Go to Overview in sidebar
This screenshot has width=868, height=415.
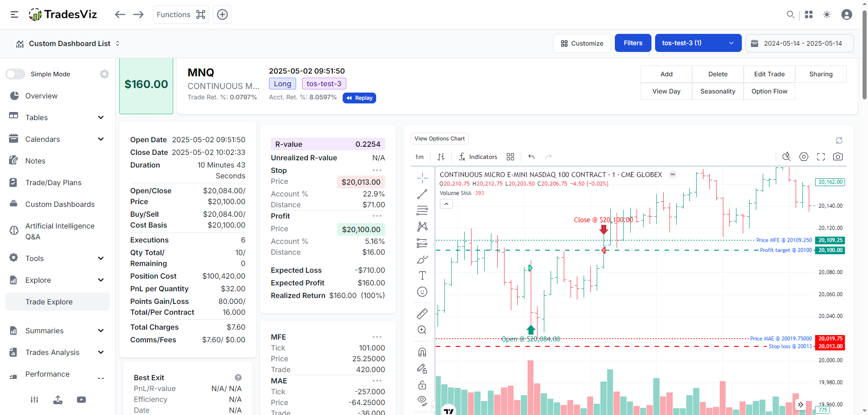(x=41, y=96)
